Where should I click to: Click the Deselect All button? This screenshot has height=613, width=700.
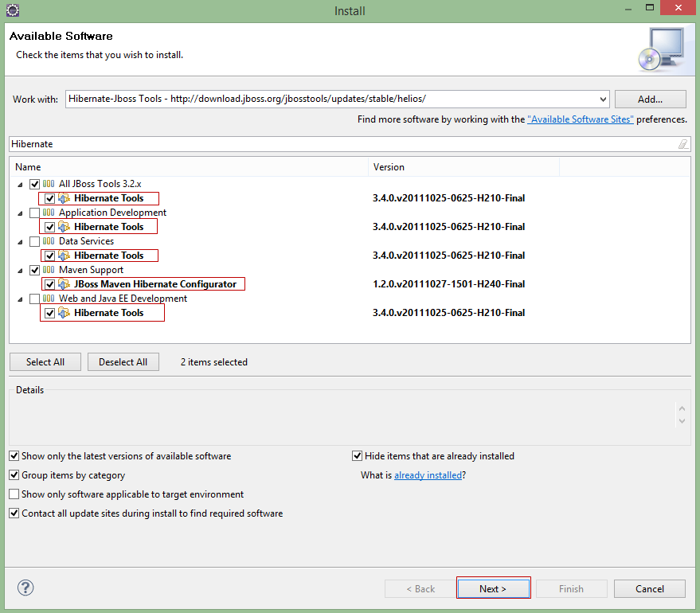coord(123,361)
